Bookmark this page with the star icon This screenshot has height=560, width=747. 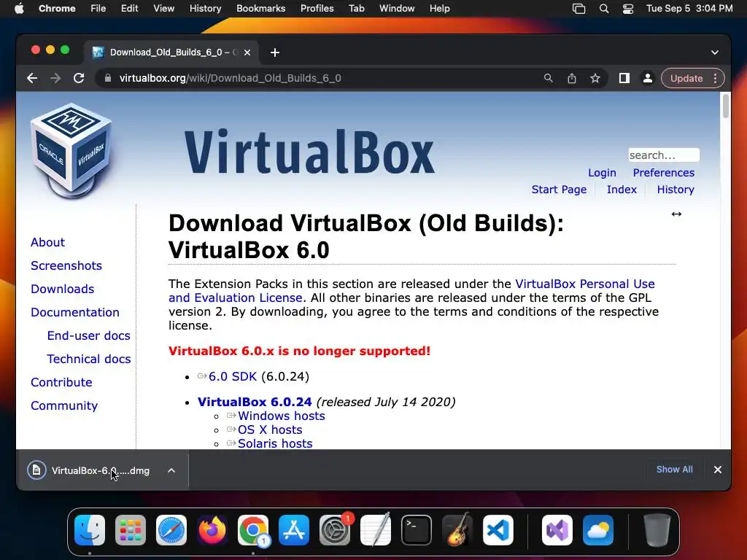(x=595, y=78)
